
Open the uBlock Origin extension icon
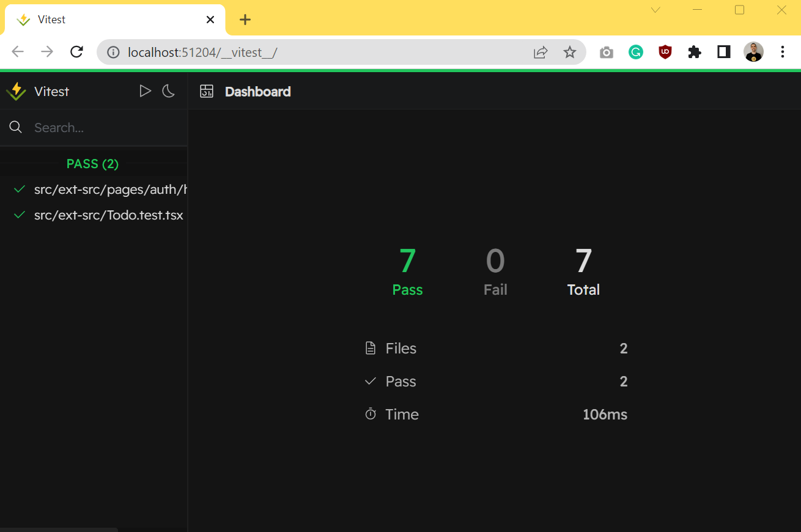coord(665,52)
